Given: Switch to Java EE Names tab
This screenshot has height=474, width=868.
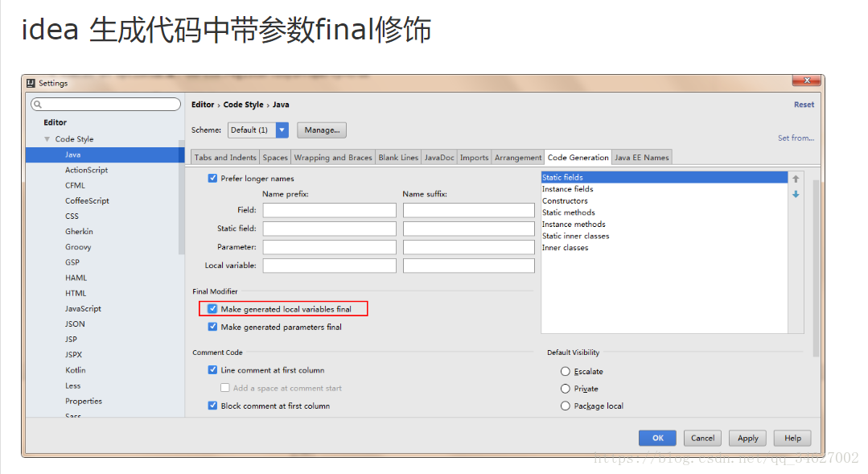Looking at the screenshot, I should (642, 157).
